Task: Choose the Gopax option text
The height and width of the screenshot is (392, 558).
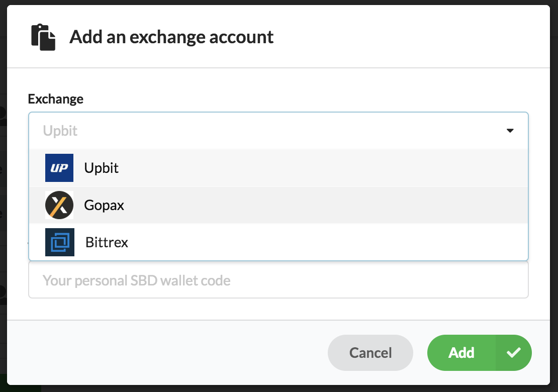Action: (x=104, y=205)
